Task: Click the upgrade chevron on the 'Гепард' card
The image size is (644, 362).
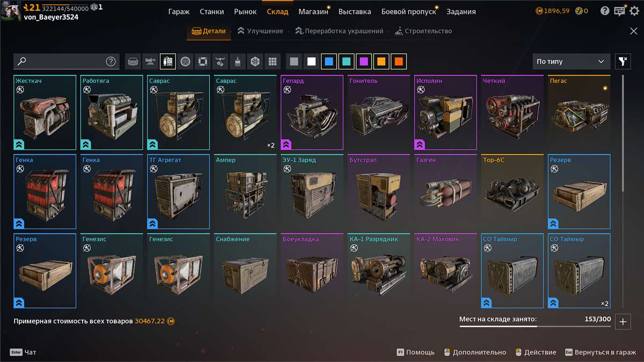Action: click(x=286, y=144)
